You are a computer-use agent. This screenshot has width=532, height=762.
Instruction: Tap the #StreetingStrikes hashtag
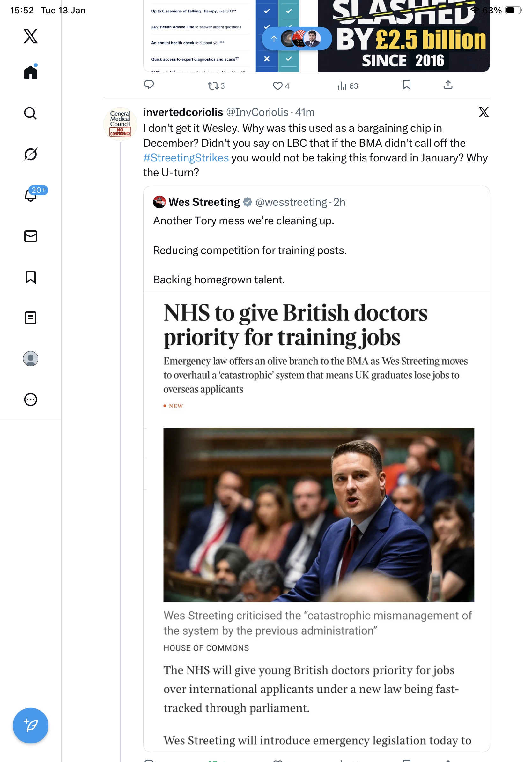(x=186, y=158)
